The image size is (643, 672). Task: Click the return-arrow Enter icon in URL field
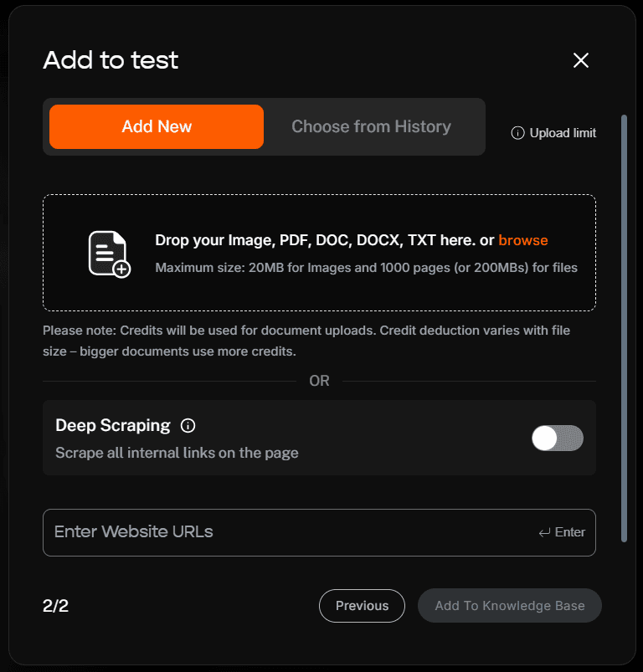click(x=545, y=532)
